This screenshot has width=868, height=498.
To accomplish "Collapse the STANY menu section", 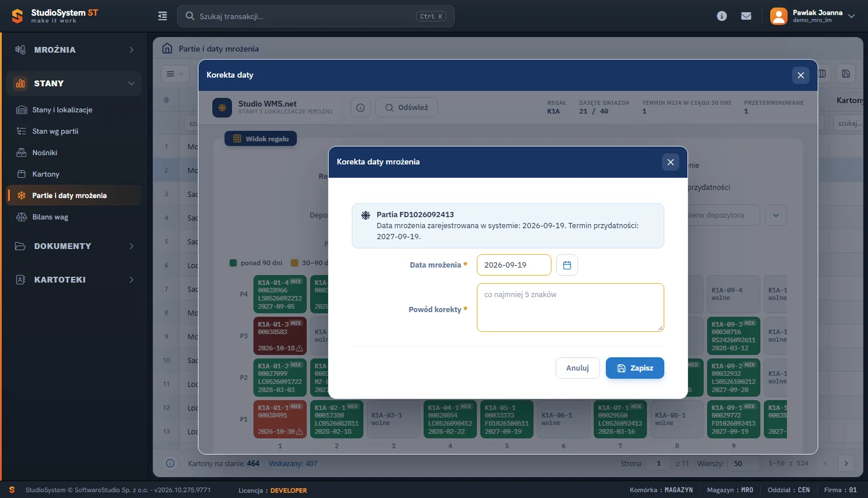I will (x=74, y=83).
